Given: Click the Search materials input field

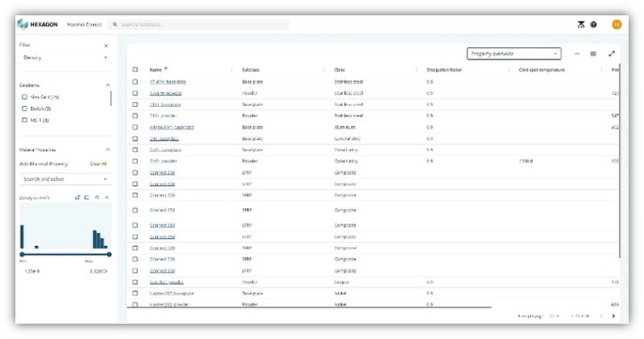Looking at the screenshot, I should coord(198,24).
